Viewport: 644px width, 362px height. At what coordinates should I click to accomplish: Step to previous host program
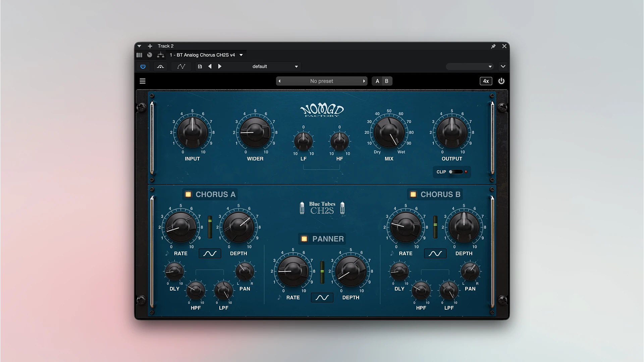tap(210, 66)
